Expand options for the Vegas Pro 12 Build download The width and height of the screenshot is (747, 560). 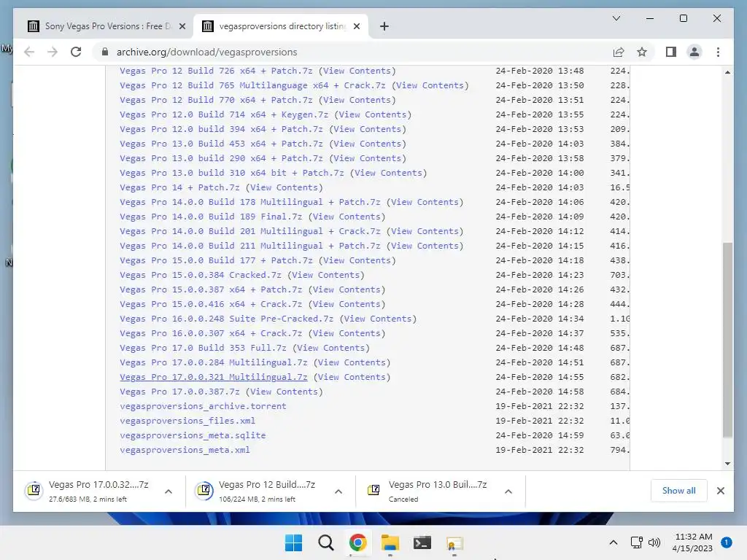(338, 491)
